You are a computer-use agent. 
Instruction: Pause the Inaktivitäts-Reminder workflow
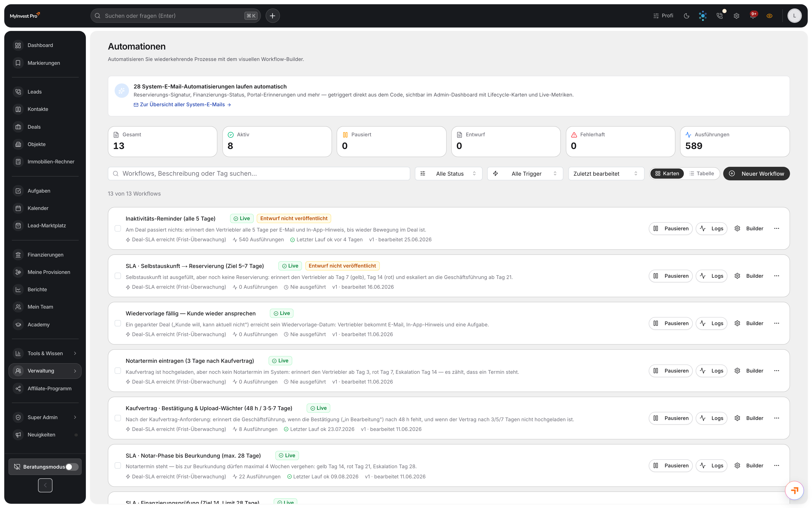pyautogui.click(x=670, y=228)
